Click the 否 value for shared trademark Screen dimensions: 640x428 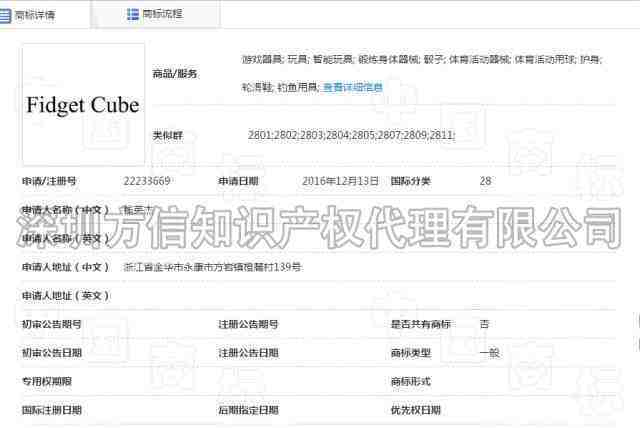click(x=484, y=324)
